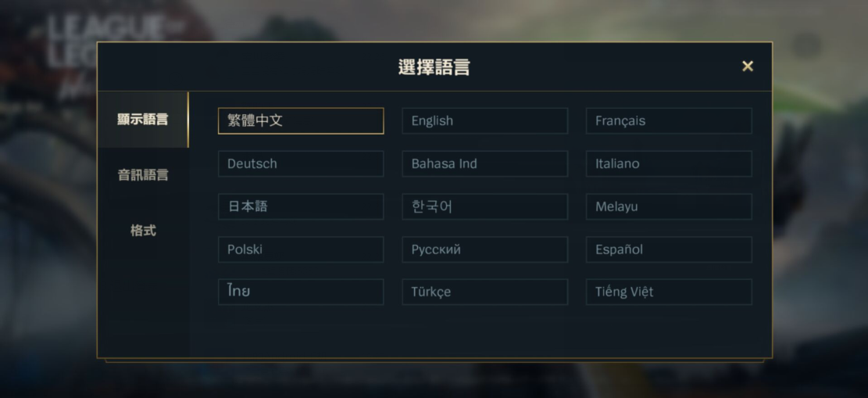Choose Italiano as display language
The image size is (868, 398).
[x=669, y=164]
